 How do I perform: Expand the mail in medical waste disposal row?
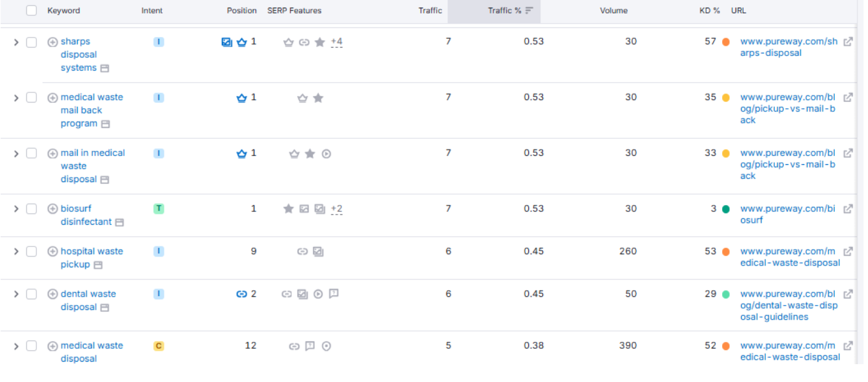[17, 153]
